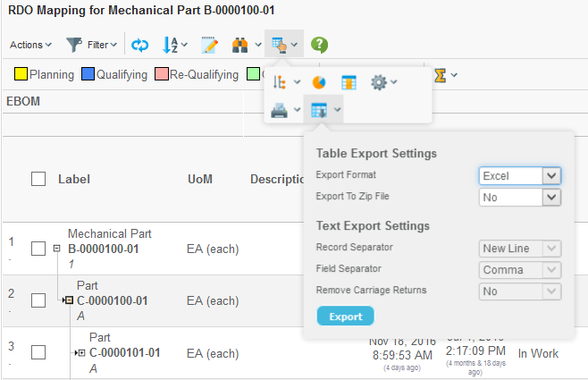Open the Filter menu
Viewport: 588px width, 380px height.
(x=87, y=45)
